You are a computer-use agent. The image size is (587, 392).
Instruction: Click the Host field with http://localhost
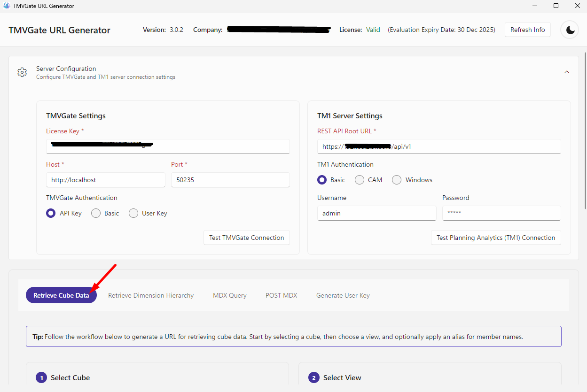tap(106, 180)
